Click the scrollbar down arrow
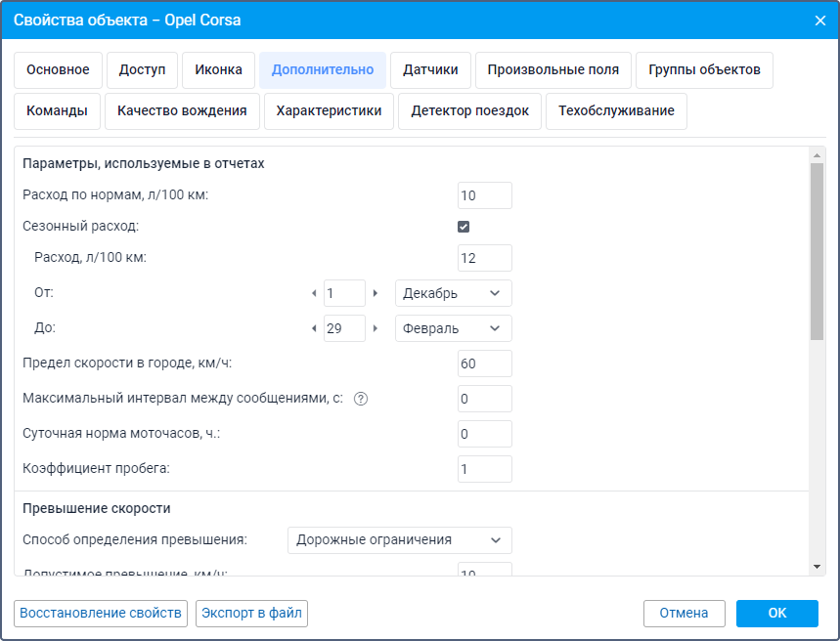Screen dimensions: 840x641 pos(817,567)
